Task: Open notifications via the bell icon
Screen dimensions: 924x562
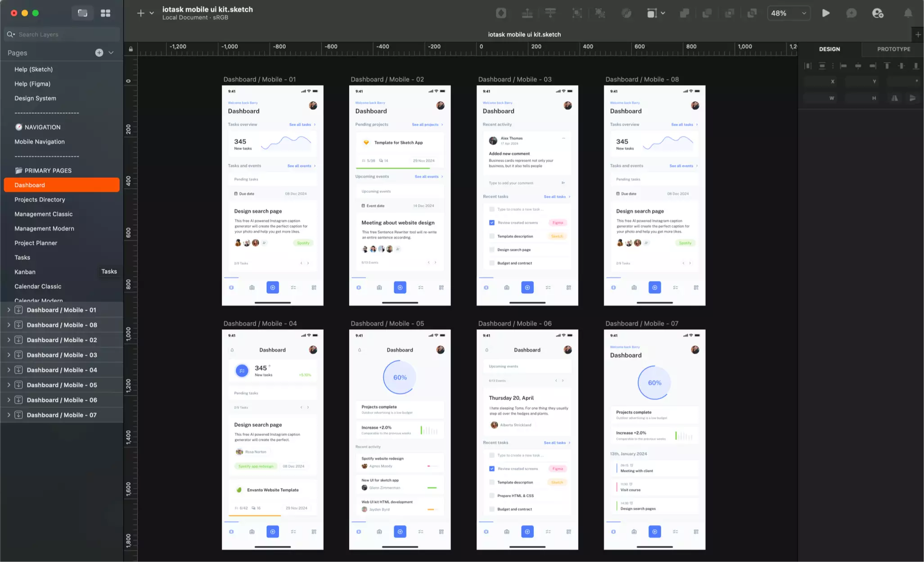Action: point(908,13)
